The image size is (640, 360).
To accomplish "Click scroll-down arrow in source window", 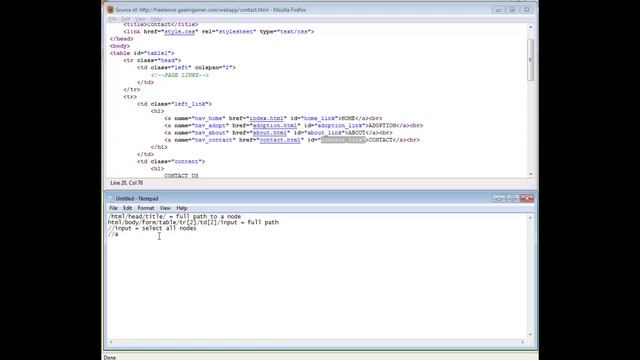I will click(x=531, y=174).
